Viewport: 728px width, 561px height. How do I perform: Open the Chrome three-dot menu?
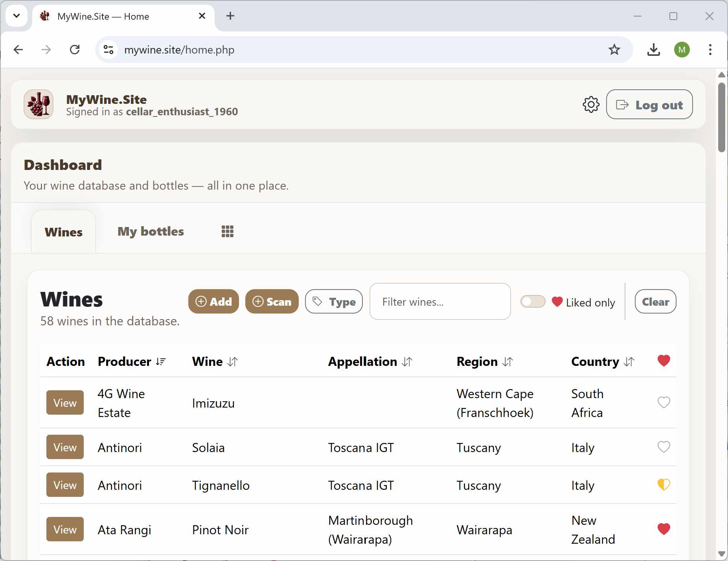click(x=710, y=50)
